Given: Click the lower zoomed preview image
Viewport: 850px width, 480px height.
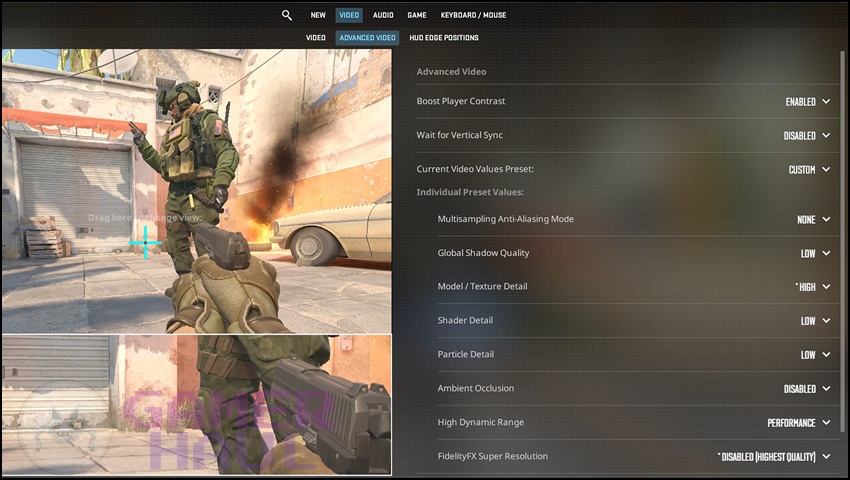Looking at the screenshot, I should tap(197, 405).
